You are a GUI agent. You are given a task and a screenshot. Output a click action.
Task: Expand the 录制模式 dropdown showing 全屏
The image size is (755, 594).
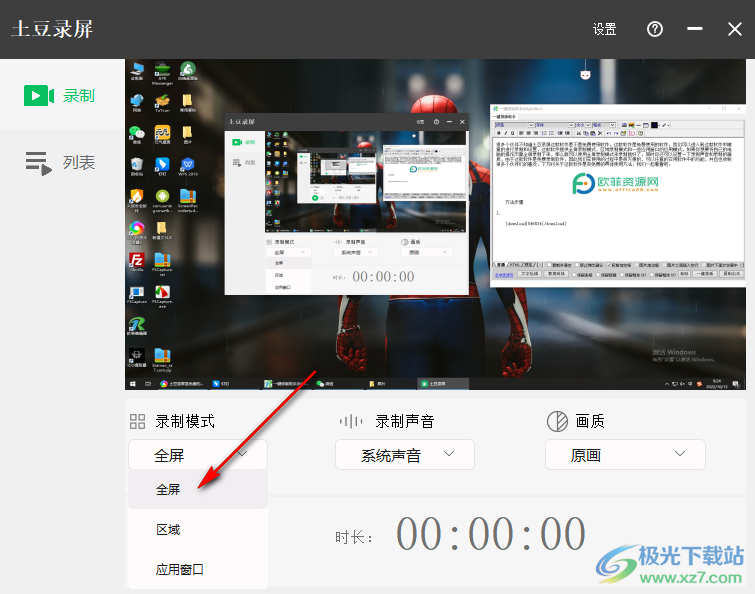coord(198,454)
